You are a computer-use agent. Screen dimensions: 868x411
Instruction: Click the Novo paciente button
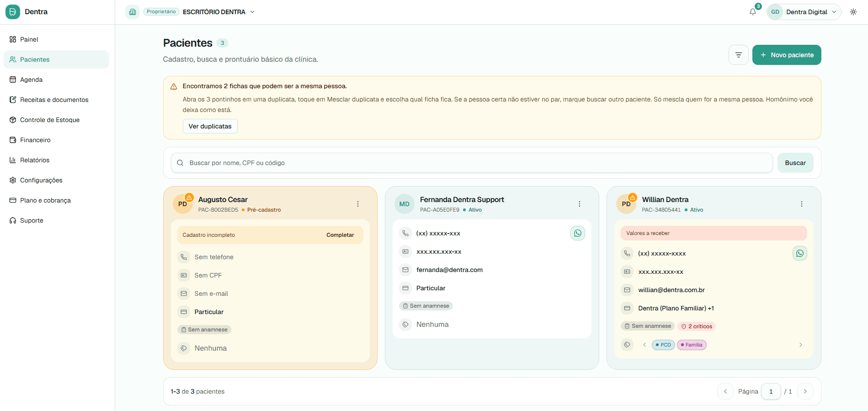pyautogui.click(x=786, y=55)
